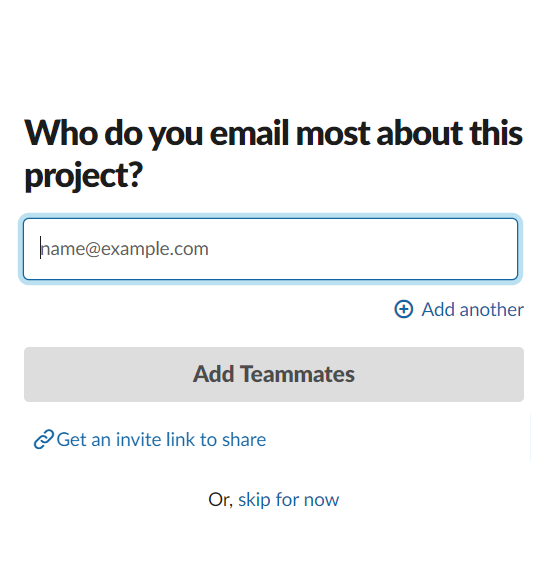The height and width of the screenshot is (582, 544).
Task: Click the Add Teammates button
Action: pyautogui.click(x=274, y=374)
